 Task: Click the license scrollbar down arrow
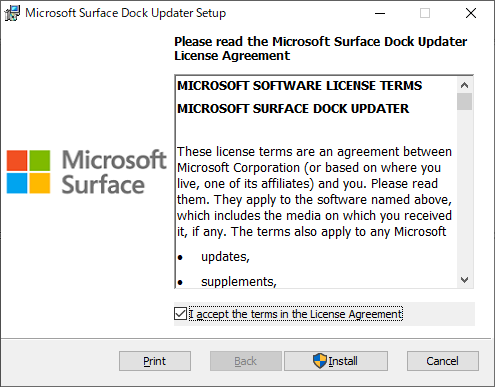[x=464, y=280]
